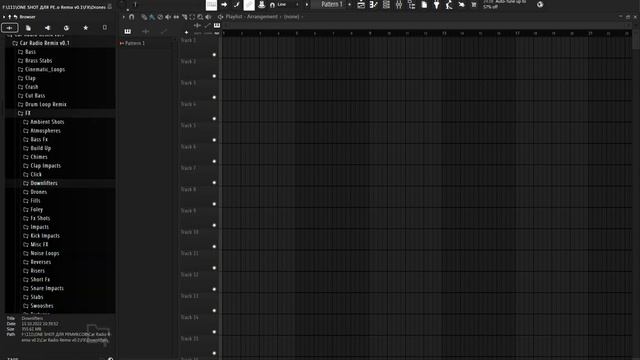
Task: Toggle typing keyboard to piano icon
Action: [211, 4]
